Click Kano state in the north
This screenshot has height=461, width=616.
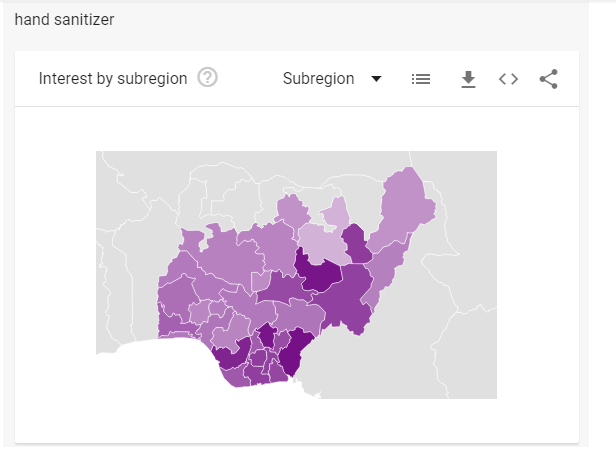(x=291, y=212)
